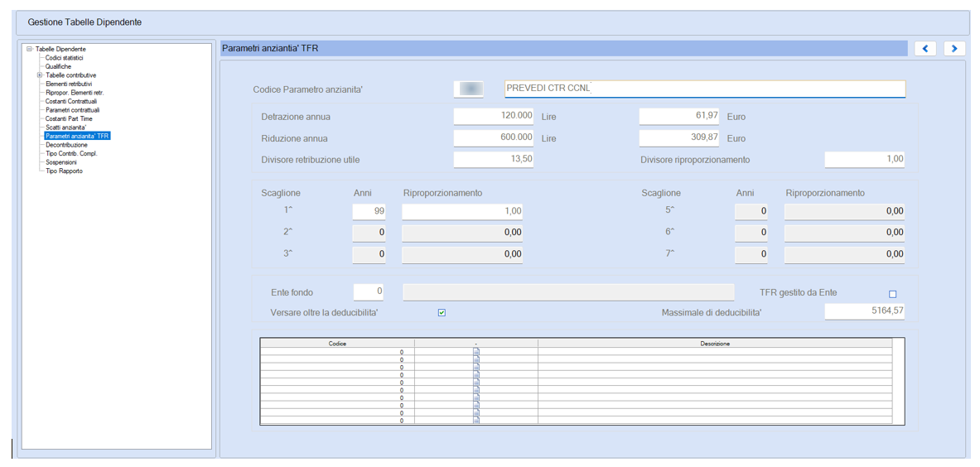Select Tipo Contrib. Compl. tree item
980x467 pixels.
(x=71, y=153)
